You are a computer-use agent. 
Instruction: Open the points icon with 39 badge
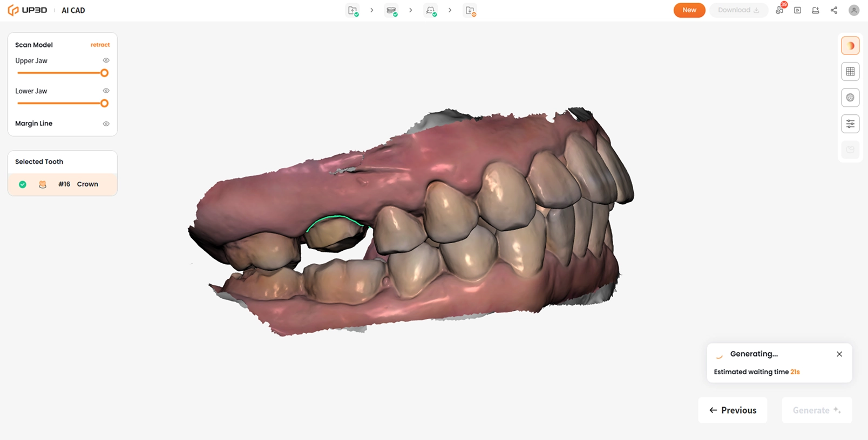point(780,10)
